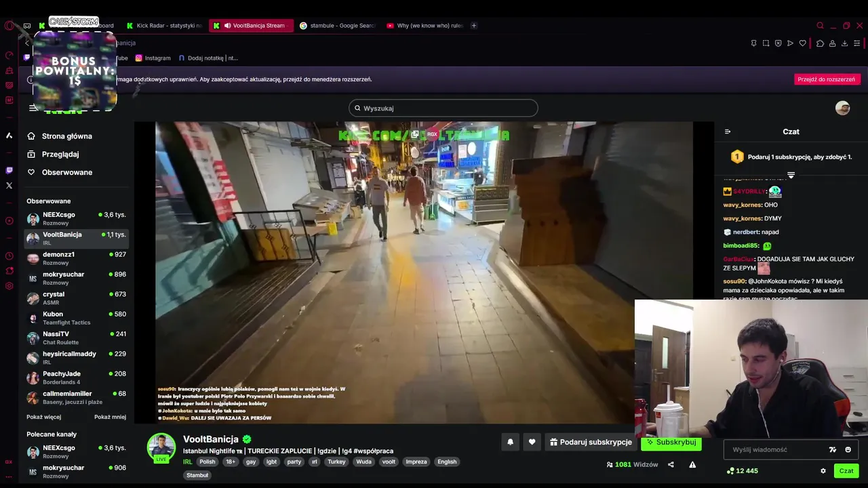The image size is (868, 488).
Task: Click the ad blocker shield icon
Action: click(x=778, y=43)
